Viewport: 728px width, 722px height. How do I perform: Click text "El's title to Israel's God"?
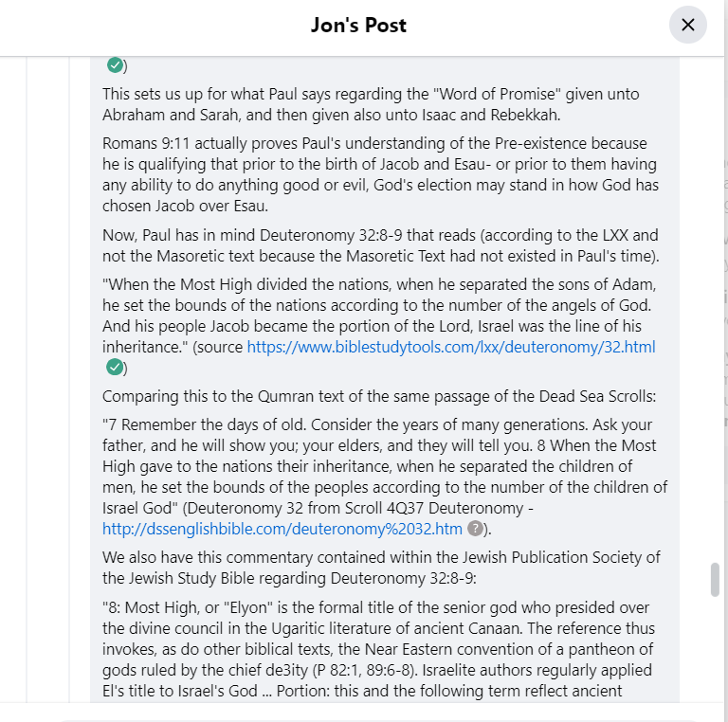tap(180, 691)
